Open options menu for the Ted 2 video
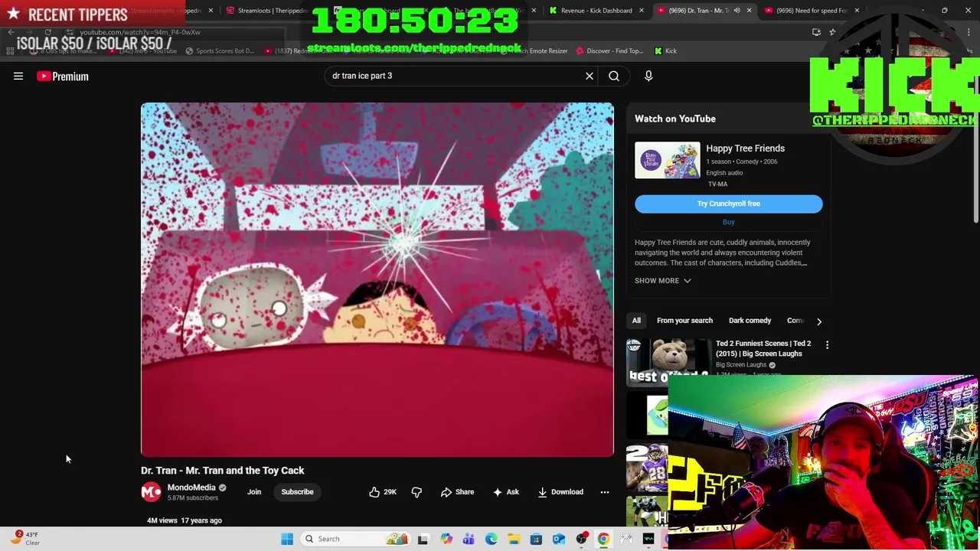Screen dimensions: 980x551 [x=827, y=345]
